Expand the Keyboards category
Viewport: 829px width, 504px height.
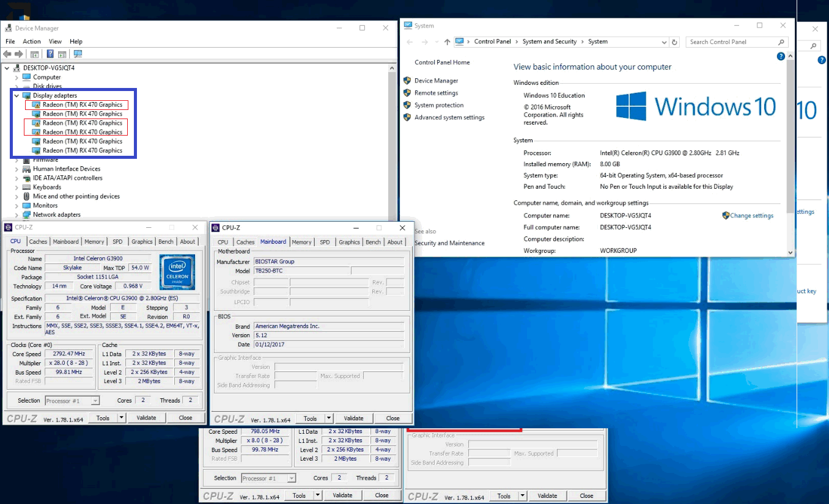pos(17,187)
